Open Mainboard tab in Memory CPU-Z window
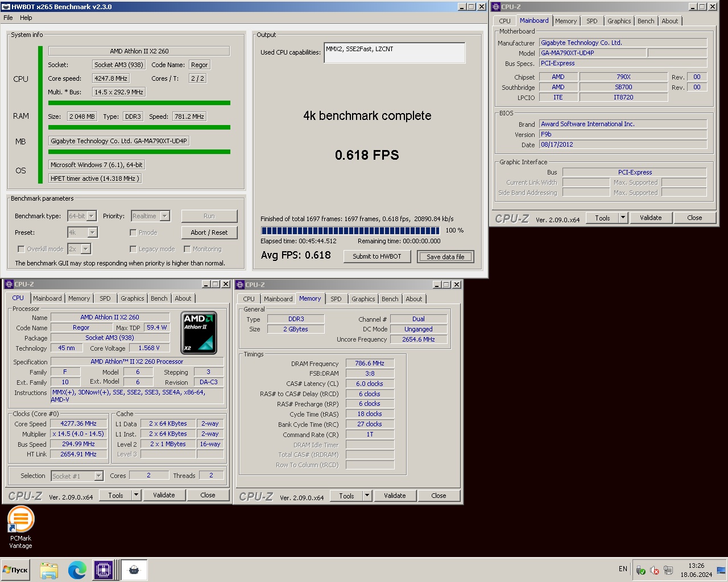 pos(278,299)
